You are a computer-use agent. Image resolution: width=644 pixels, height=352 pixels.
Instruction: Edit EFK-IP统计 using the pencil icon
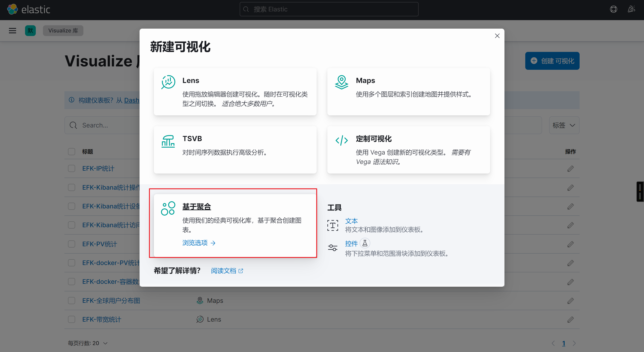pyautogui.click(x=570, y=169)
